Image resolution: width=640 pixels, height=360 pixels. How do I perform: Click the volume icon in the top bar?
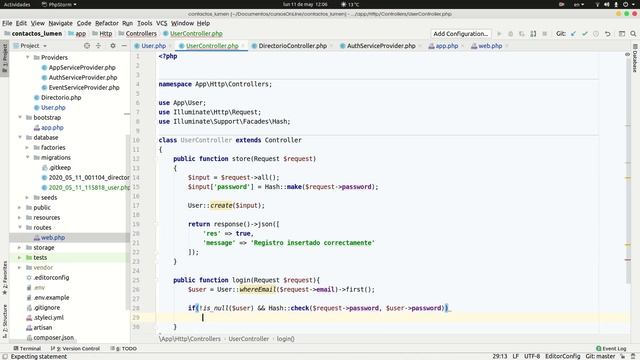click(x=607, y=4)
